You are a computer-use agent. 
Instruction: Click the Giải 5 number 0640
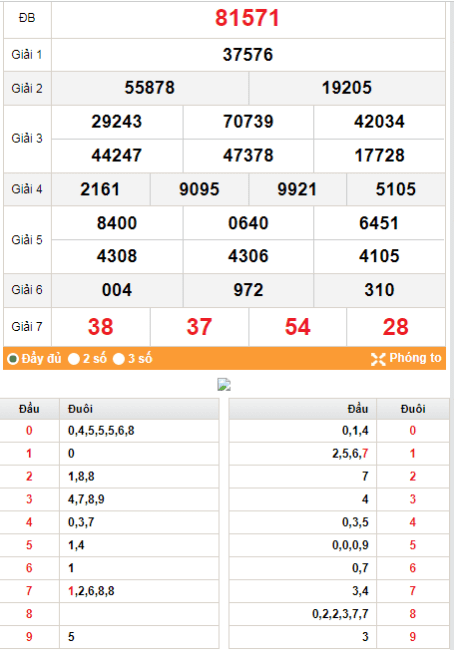[x=248, y=223]
